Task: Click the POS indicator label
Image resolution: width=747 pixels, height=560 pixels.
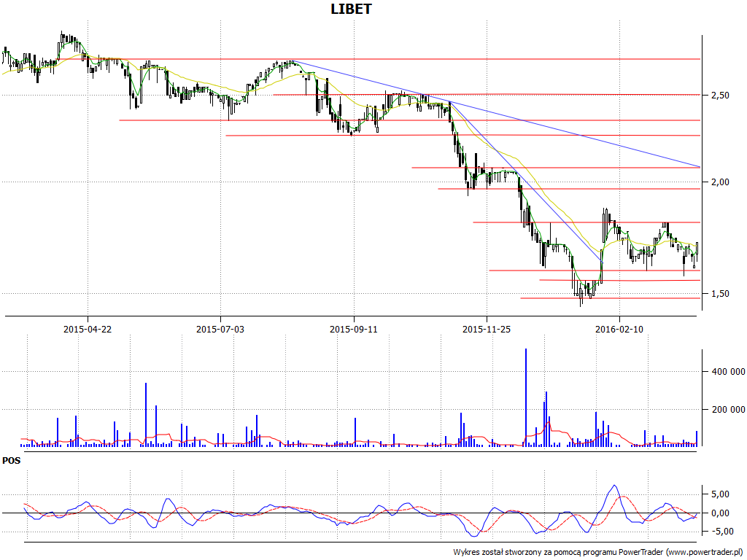Action: click(x=12, y=461)
